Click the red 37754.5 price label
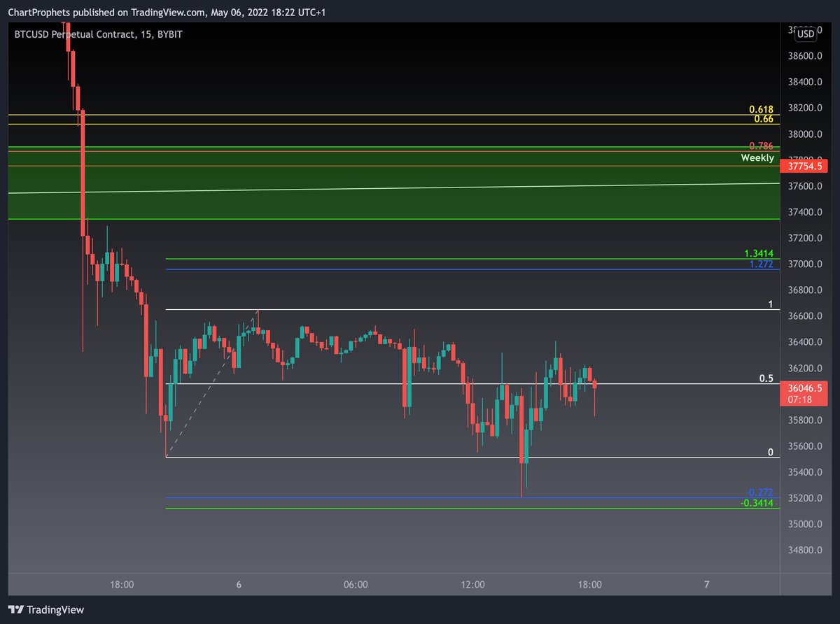 point(804,166)
